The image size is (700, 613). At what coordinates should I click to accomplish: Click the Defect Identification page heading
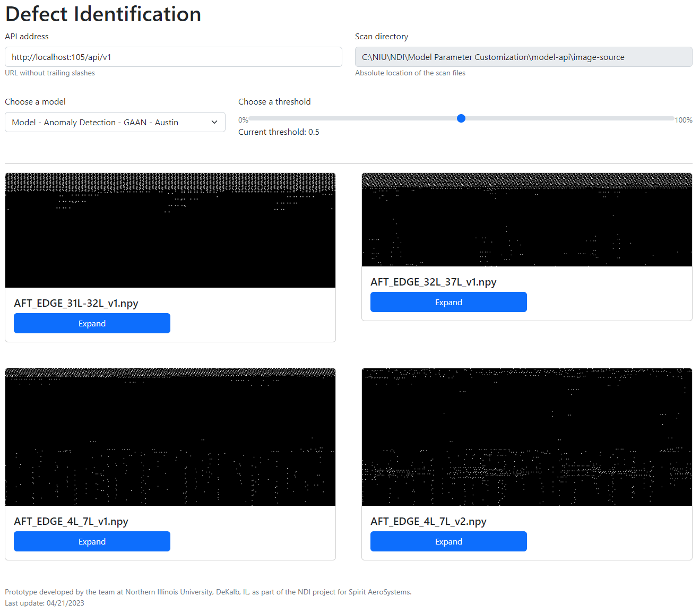pyautogui.click(x=103, y=14)
